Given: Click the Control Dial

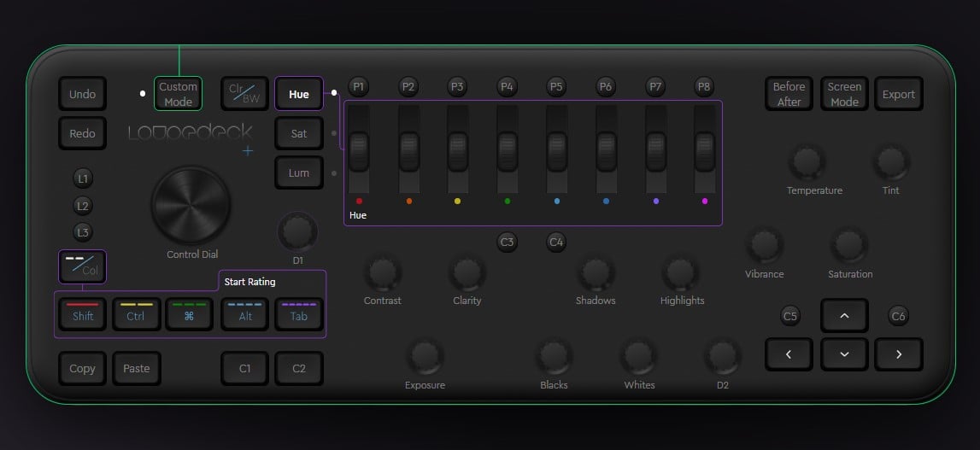Looking at the screenshot, I should (x=191, y=205).
